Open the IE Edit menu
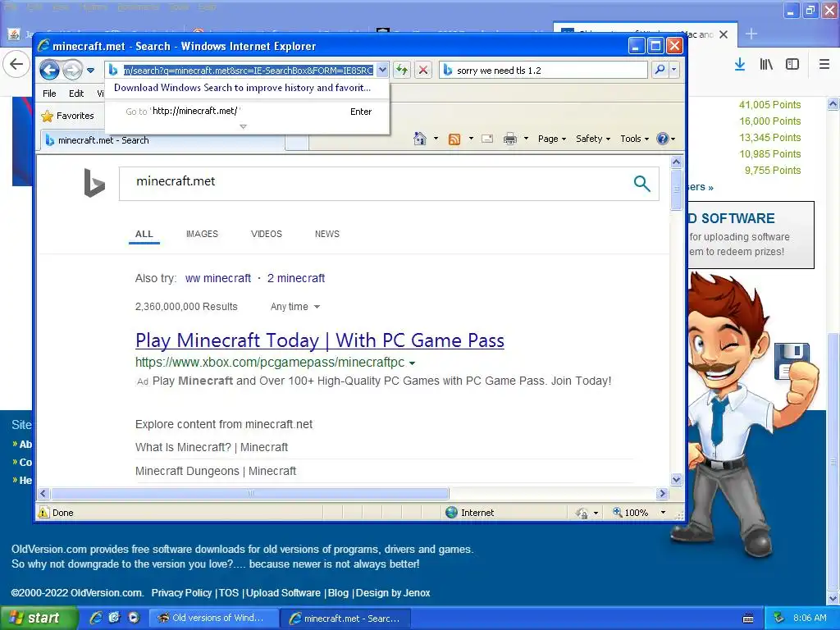Image resolution: width=840 pixels, height=630 pixels. pyautogui.click(x=76, y=94)
